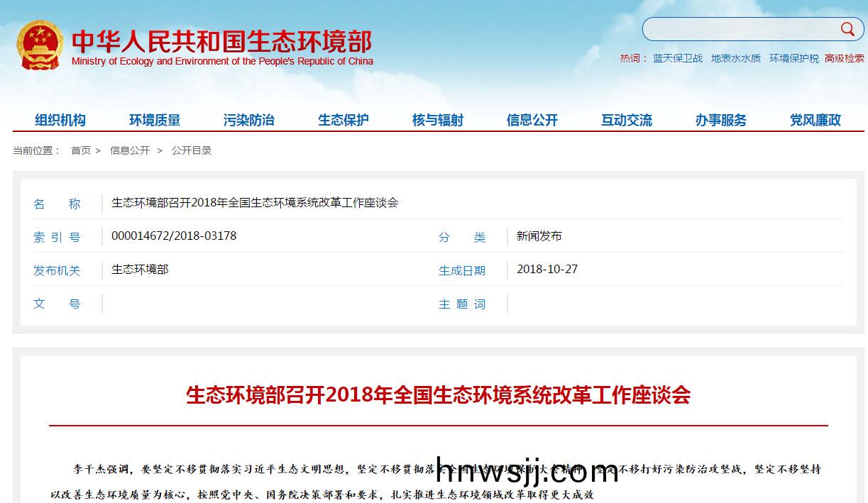Click the 索引号 field label
Image resolution: width=868 pixels, height=503 pixels.
[57, 237]
